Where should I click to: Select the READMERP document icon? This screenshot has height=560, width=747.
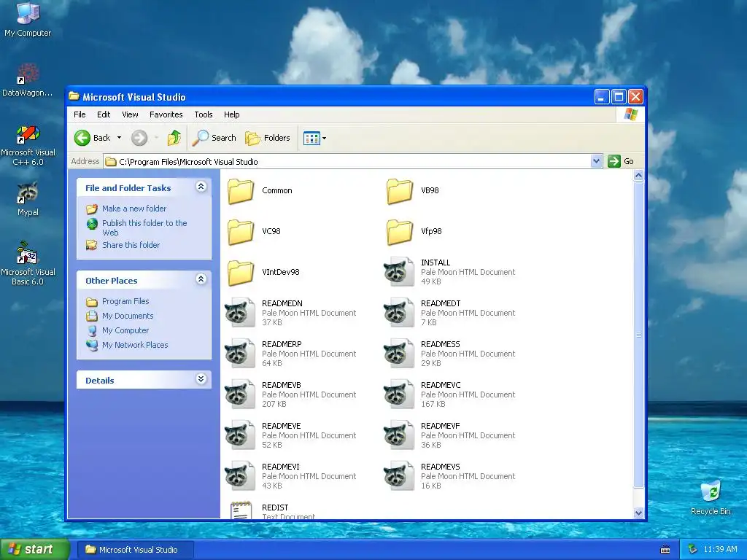pos(240,354)
